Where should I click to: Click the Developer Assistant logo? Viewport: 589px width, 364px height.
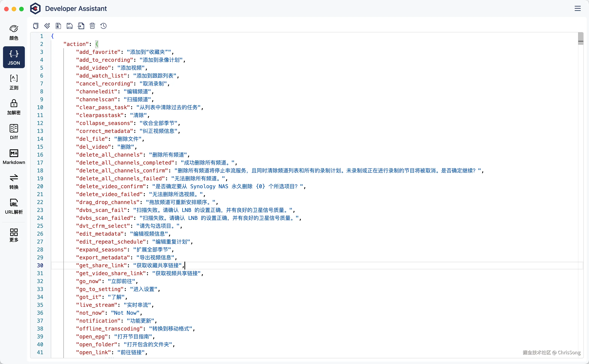(35, 8)
